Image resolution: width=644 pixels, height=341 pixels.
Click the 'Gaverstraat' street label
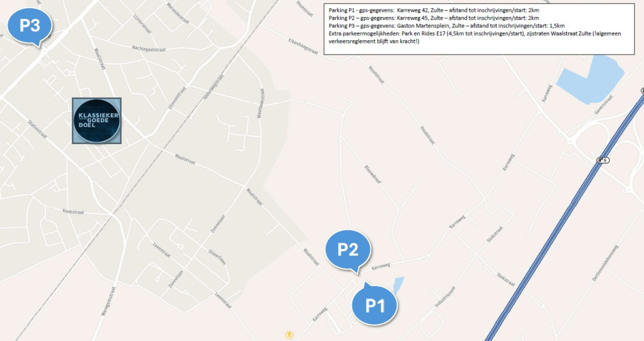pyautogui.click(x=604, y=105)
